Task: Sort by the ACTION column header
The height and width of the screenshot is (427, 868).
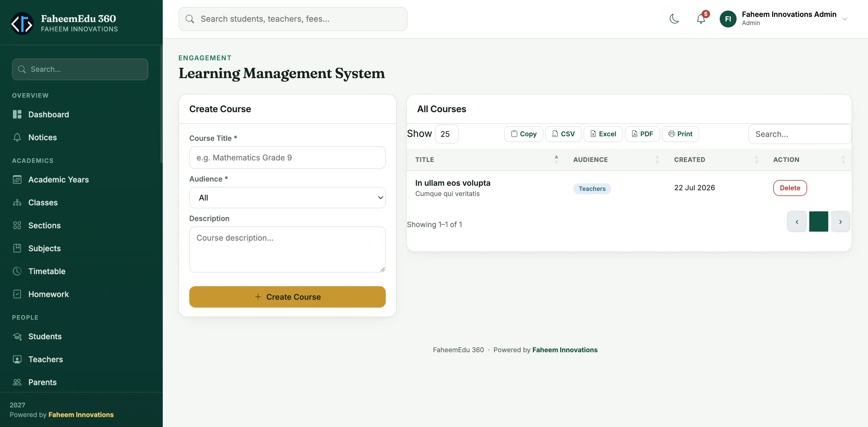Action: (x=809, y=160)
